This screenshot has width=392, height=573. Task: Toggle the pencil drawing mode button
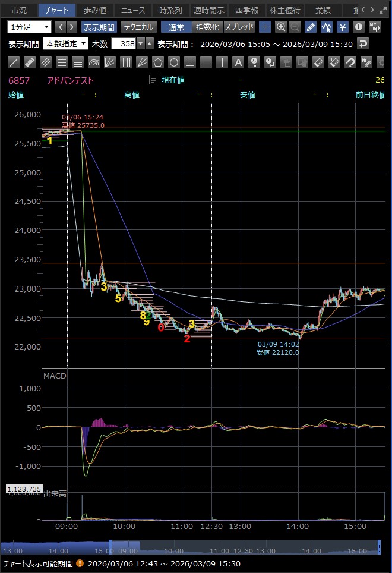(x=310, y=27)
